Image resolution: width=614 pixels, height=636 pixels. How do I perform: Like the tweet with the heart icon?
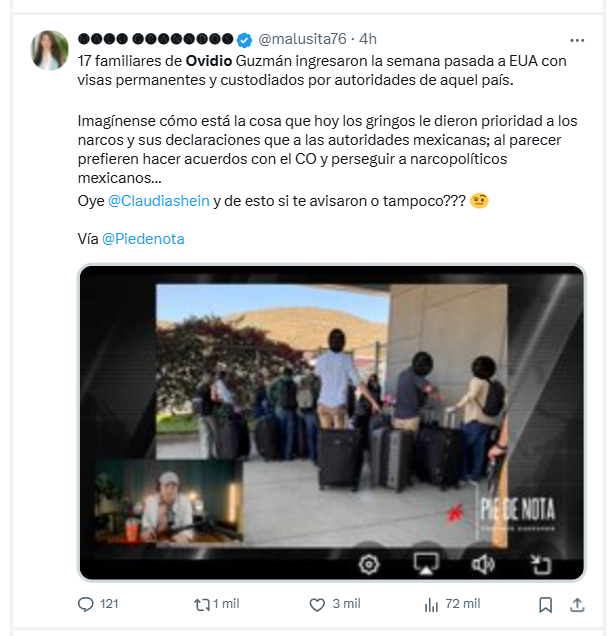click(x=317, y=605)
